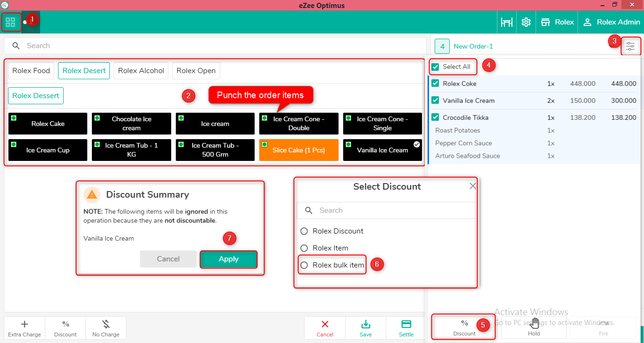Click Vanilla Ice Cream total 300.000
Screen dimensions: 644x343
pos(623,101)
